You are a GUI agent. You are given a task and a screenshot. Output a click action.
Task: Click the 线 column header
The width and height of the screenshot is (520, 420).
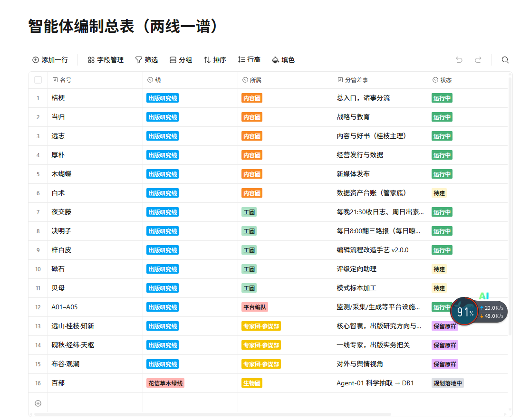pos(190,80)
